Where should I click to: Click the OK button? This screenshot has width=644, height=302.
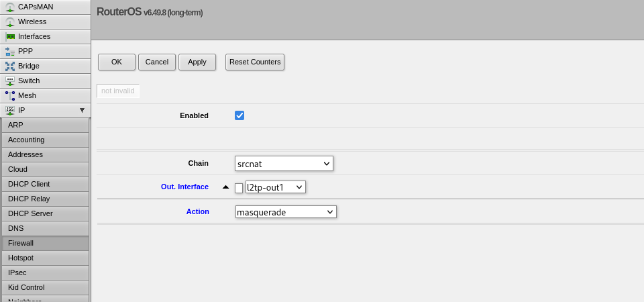point(117,62)
